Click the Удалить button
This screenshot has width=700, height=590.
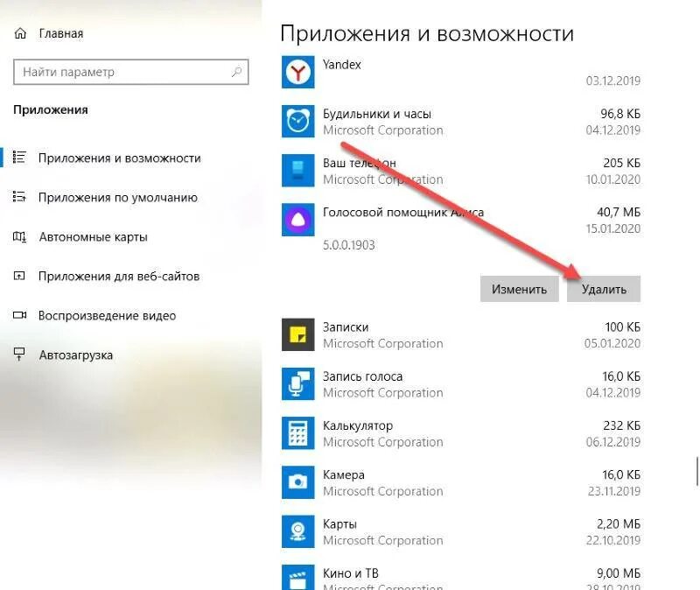point(604,289)
